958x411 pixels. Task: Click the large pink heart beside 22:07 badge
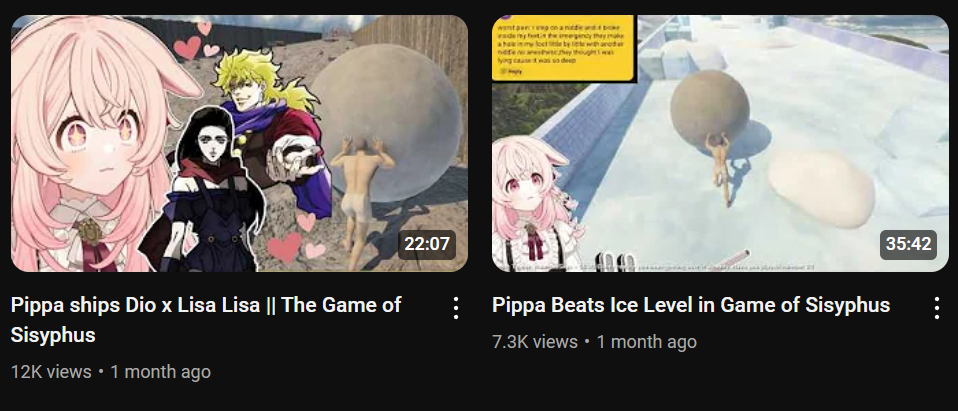285,247
